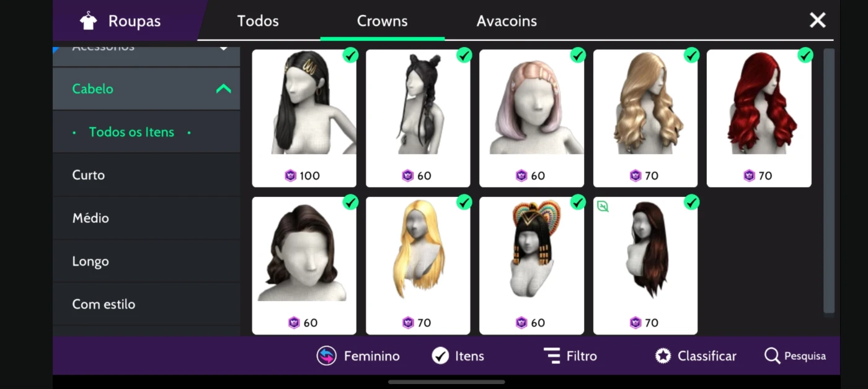The image size is (868, 389).
Task: Toggle the checkmark on the Egyptian headdress hair
Action: click(578, 203)
